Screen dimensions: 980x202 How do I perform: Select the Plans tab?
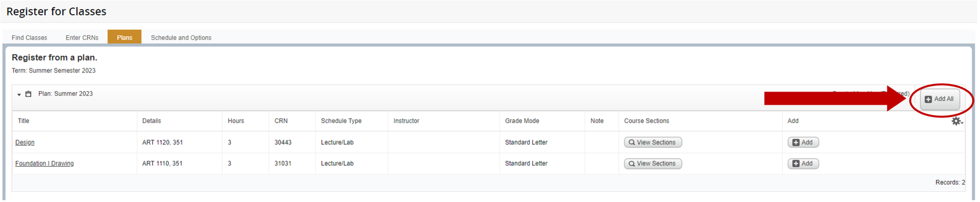[x=125, y=38]
